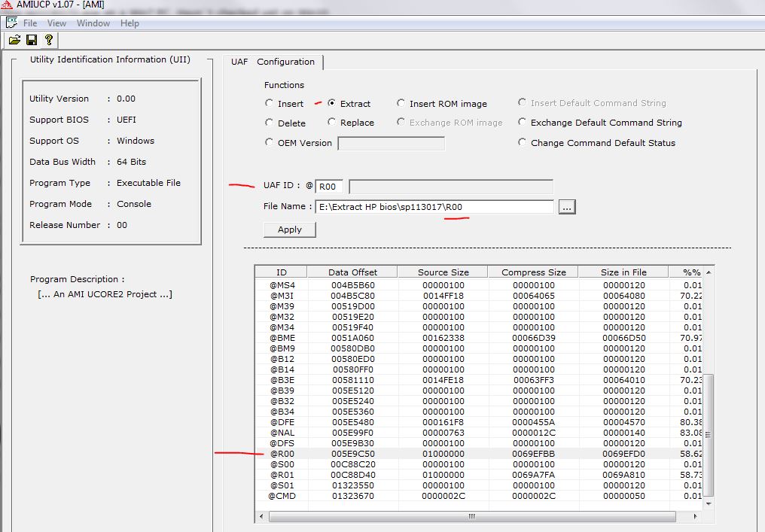Image resolution: width=765 pixels, height=532 pixels.
Task: Open the Window menu
Action: (93, 23)
